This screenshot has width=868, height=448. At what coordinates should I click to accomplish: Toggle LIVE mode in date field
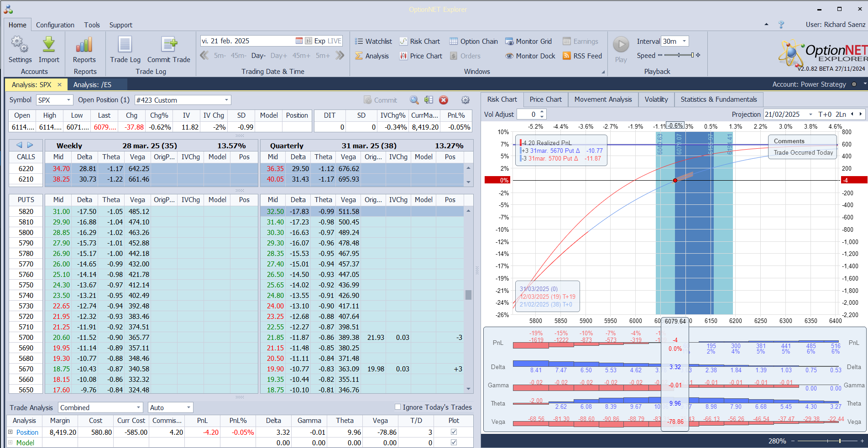335,41
